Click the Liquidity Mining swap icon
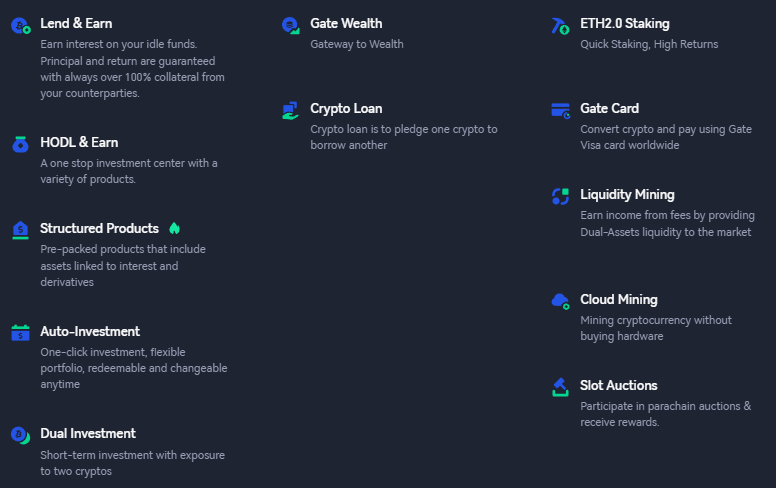The image size is (776, 488). coord(561,196)
